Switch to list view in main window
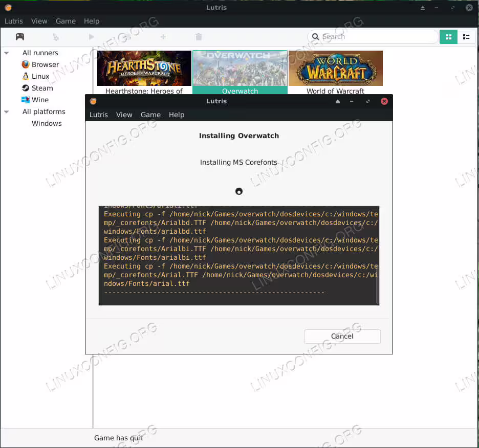This screenshot has height=448, width=479. click(466, 37)
